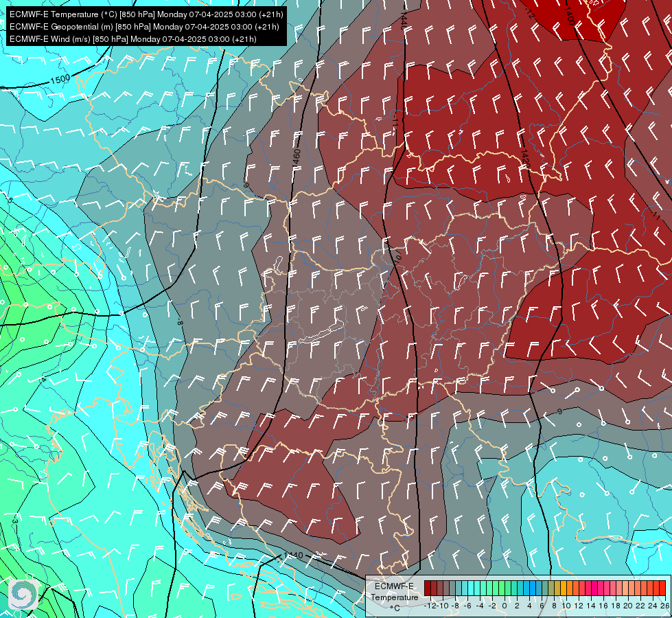Screen dimensions: 672x618
Task: Click the 1400 geopotential contour label
Action: point(569,16)
